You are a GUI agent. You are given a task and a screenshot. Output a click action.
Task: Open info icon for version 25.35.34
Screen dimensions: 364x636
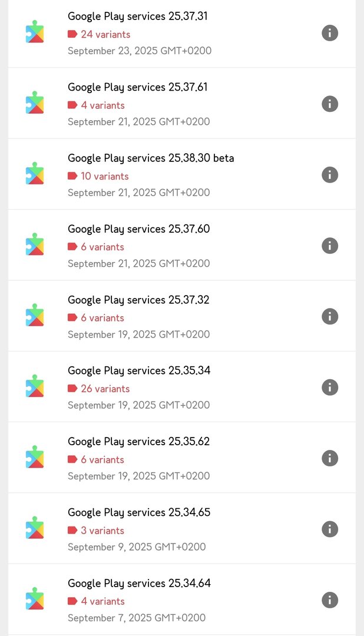pyautogui.click(x=330, y=387)
